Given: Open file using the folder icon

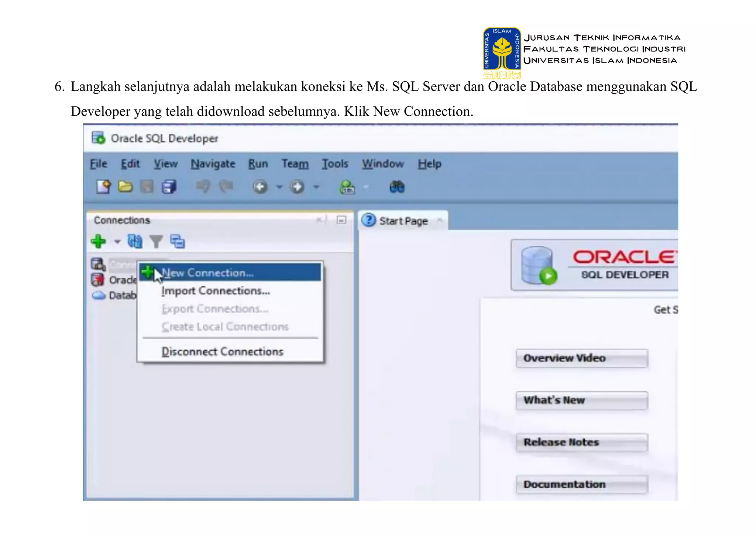Looking at the screenshot, I should tap(126, 187).
